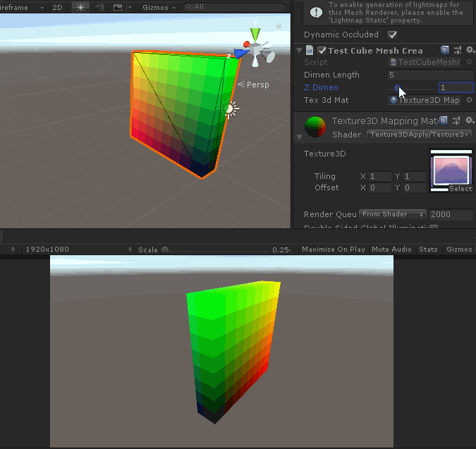Open scene effects dropdown arrow
476x449 pixels.
[x=130, y=7]
